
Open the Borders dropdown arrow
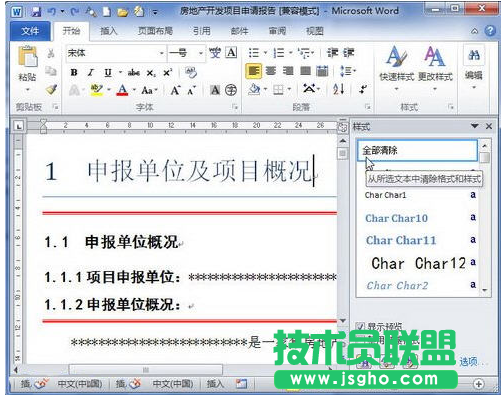click(289, 89)
